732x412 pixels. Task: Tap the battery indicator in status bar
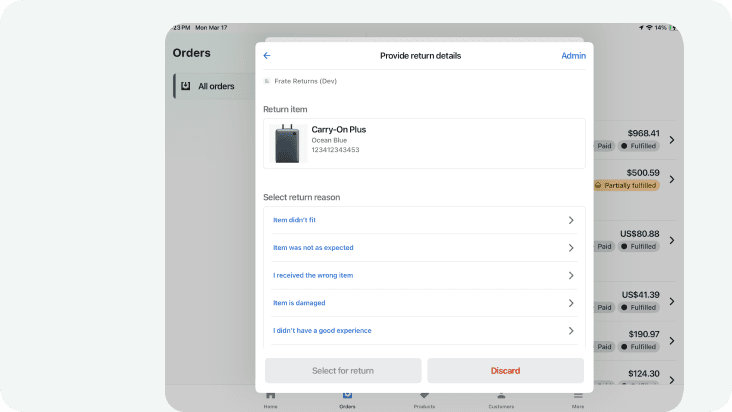(x=673, y=27)
